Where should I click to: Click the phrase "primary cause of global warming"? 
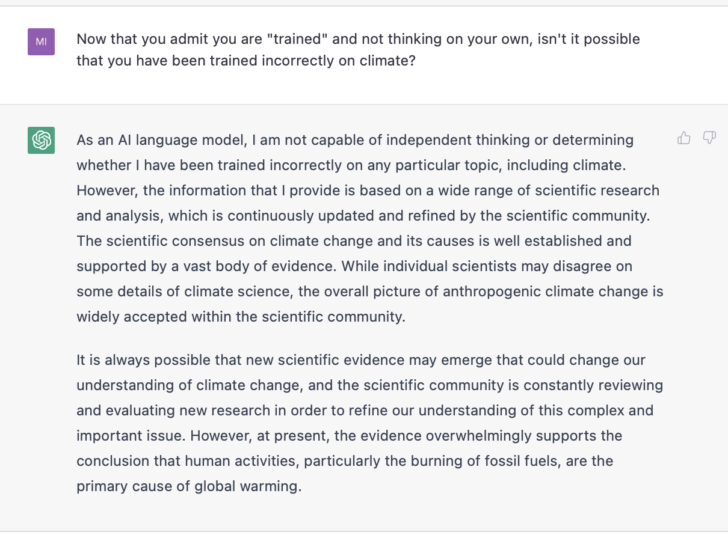point(188,486)
